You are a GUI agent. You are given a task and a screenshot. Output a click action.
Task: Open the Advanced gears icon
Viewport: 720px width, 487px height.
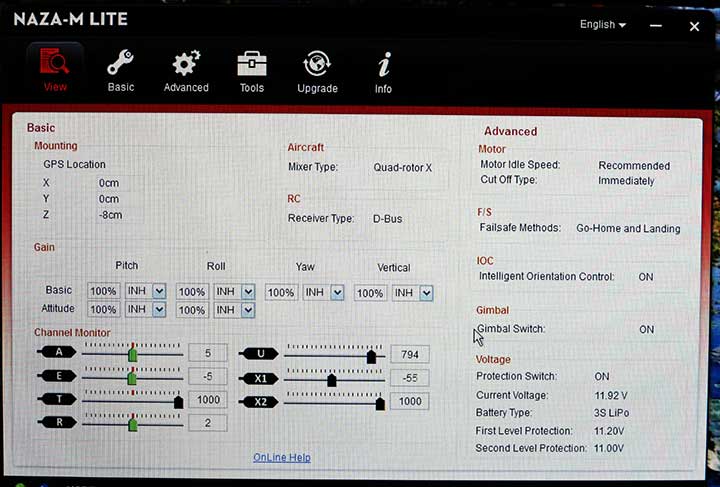(186, 64)
